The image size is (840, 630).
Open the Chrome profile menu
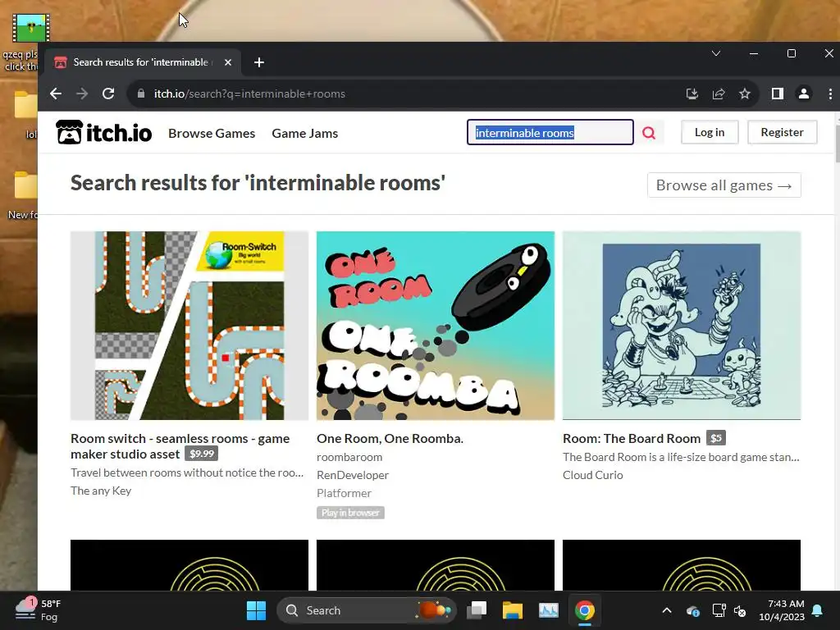pos(804,94)
